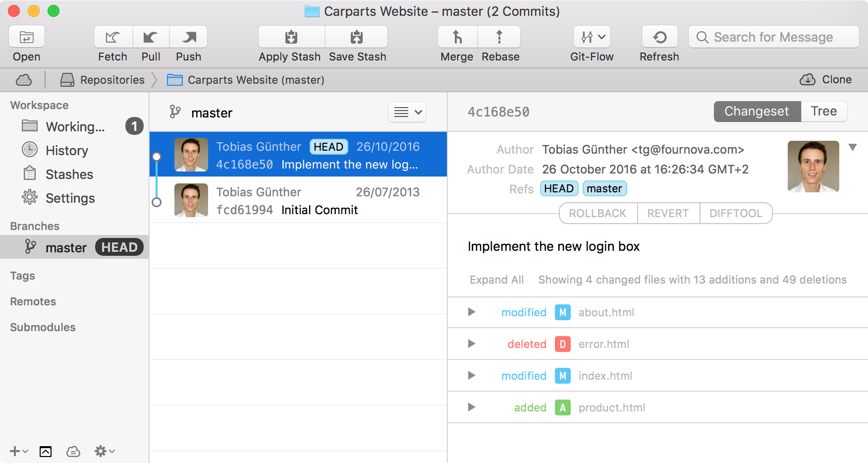The width and height of the screenshot is (868, 463).
Task: Open the commit list view options dropdown
Action: pos(407,113)
